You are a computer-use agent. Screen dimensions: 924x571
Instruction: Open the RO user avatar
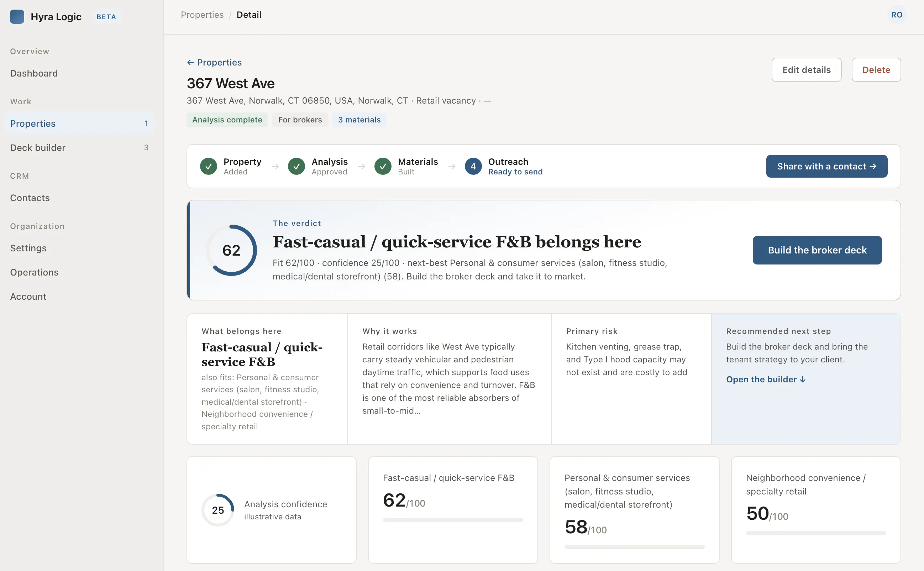897,15
